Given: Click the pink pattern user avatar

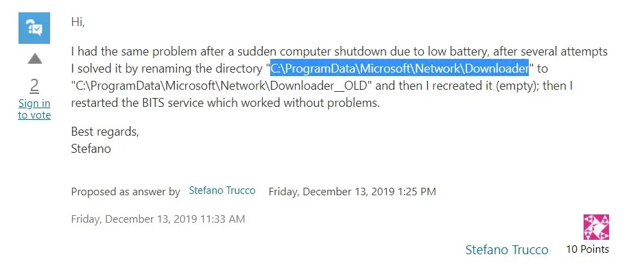Looking at the screenshot, I should point(596,227).
